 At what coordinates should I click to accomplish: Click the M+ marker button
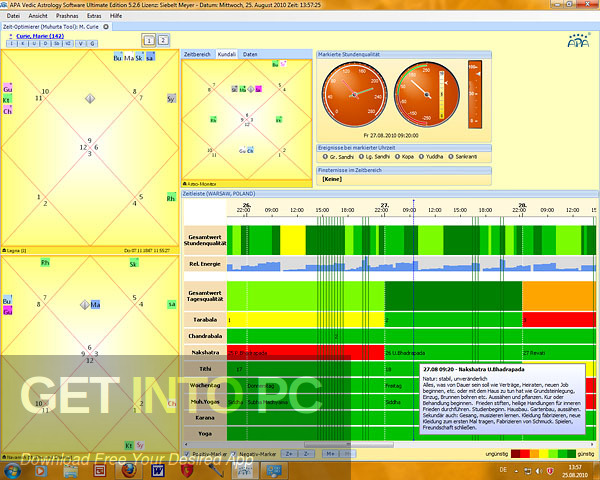pyautogui.click(x=330, y=454)
